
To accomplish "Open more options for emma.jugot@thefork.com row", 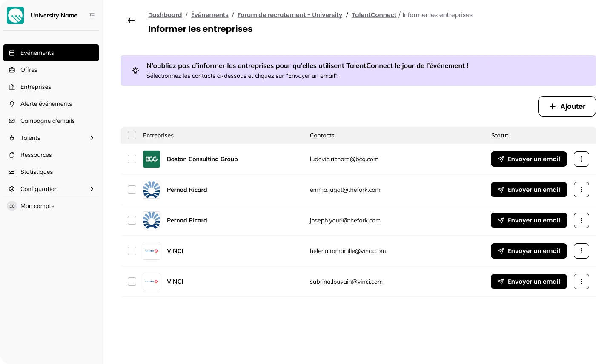I will [x=581, y=190].
